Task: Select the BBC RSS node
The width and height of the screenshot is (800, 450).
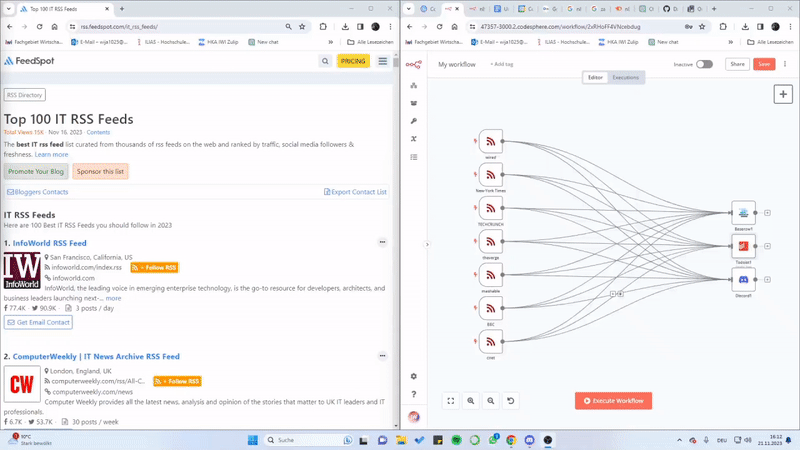Action: tap(490, 308)
